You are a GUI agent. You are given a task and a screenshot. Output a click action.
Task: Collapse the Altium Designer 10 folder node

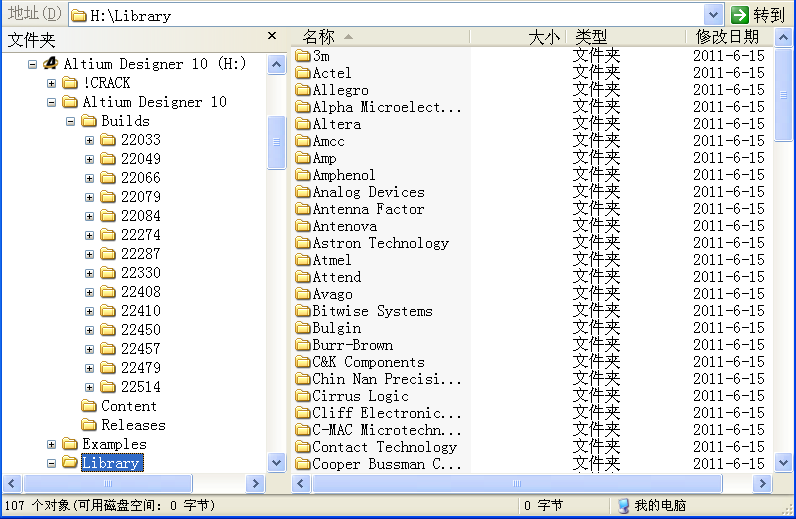tap(51, 102)
